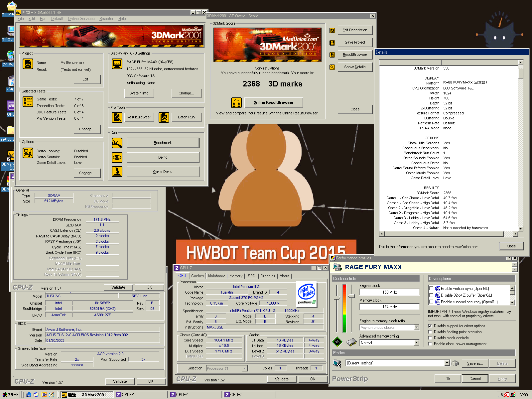
Task: Click the Close button in Details window
Action: click(x=511, y=246)
